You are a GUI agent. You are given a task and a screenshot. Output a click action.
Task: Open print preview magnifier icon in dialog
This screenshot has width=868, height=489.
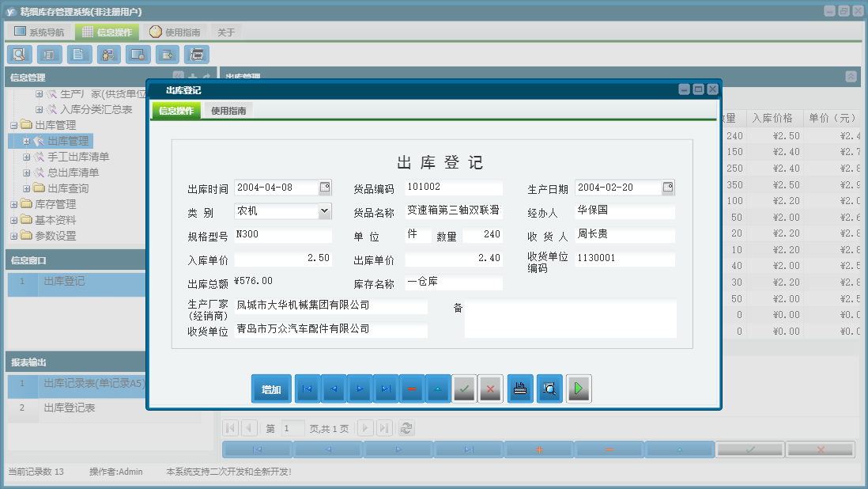[x=549, y=389]
